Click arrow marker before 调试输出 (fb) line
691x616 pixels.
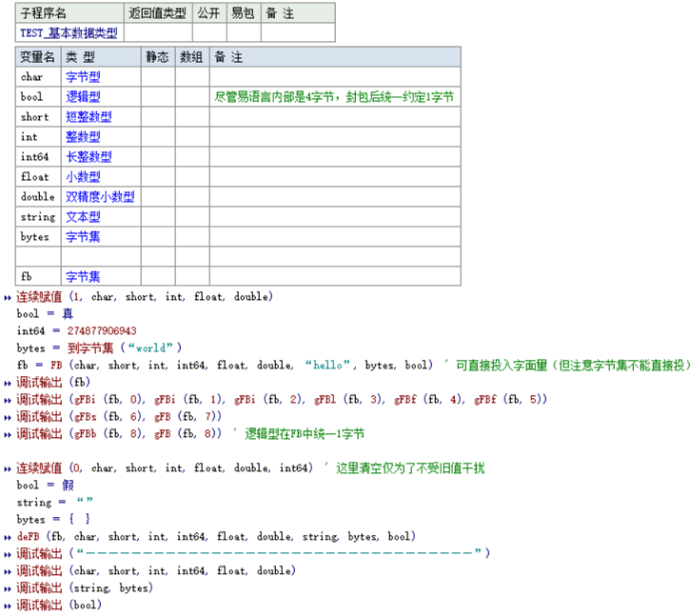8,383
